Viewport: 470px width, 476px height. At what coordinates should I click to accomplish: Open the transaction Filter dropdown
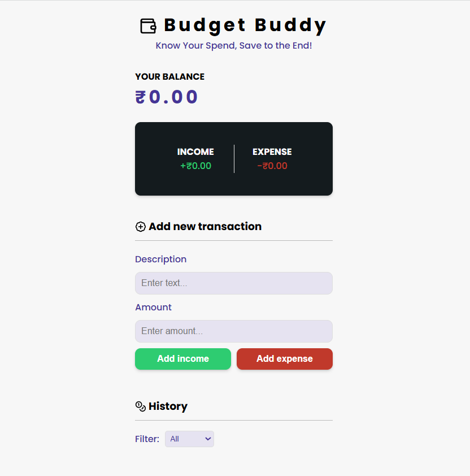click(189, 439)
